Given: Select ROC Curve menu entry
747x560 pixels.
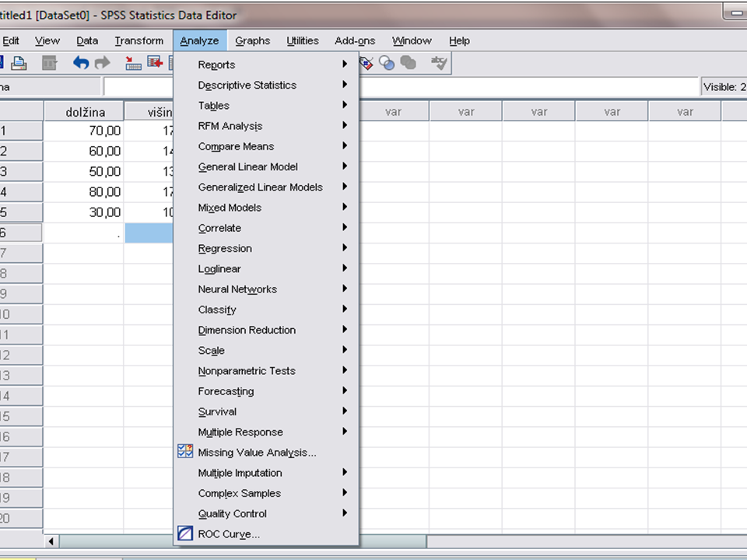Looking at the screenshot, I should coord(228,534).
